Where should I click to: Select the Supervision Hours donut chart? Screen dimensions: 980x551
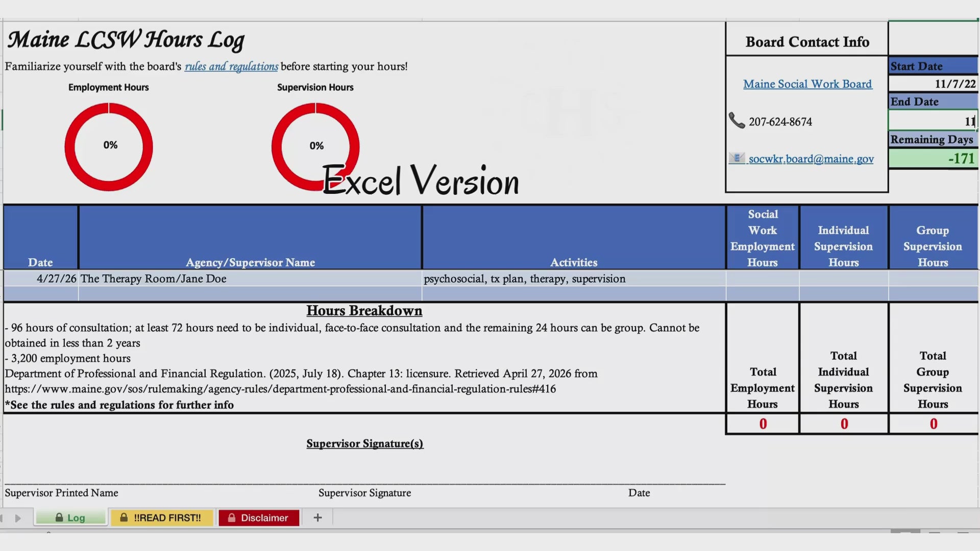coord(315,147)
